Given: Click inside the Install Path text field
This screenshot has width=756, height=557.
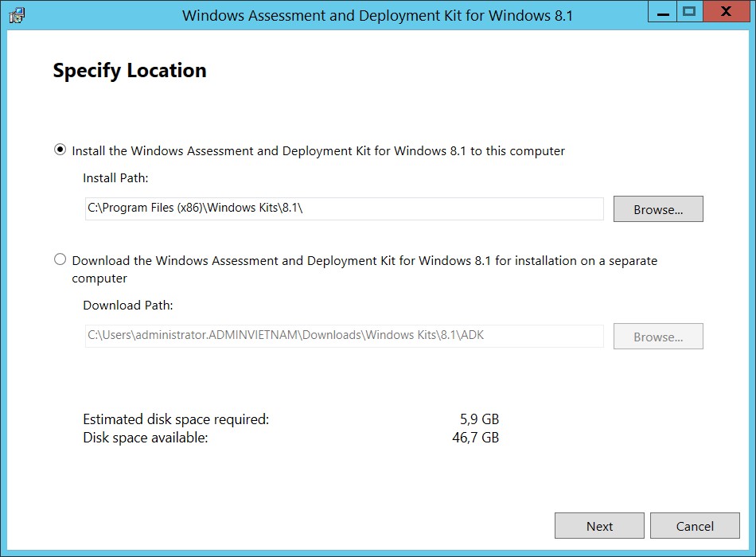Looking at the screenshot, I should pyautogui.click(x=344, y=208).
